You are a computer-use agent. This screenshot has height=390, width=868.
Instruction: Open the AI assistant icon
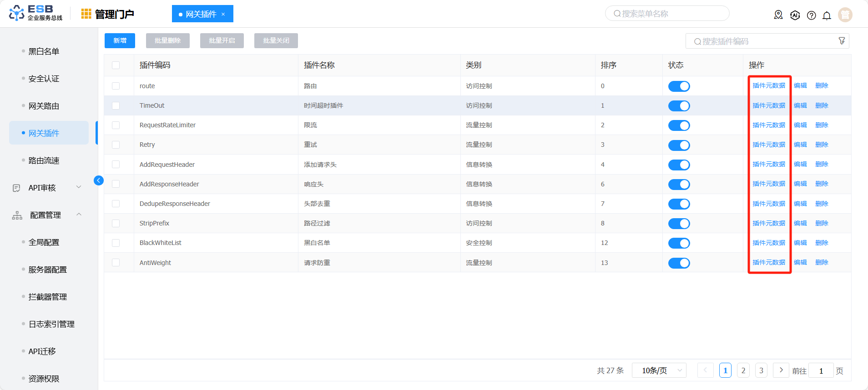(x=795, y=15)
